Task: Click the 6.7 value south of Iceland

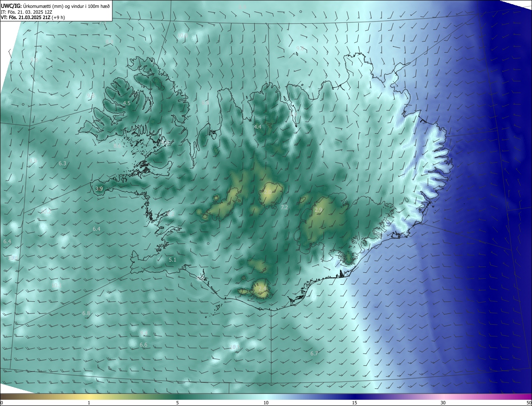Action: click(x=314, y=353)
